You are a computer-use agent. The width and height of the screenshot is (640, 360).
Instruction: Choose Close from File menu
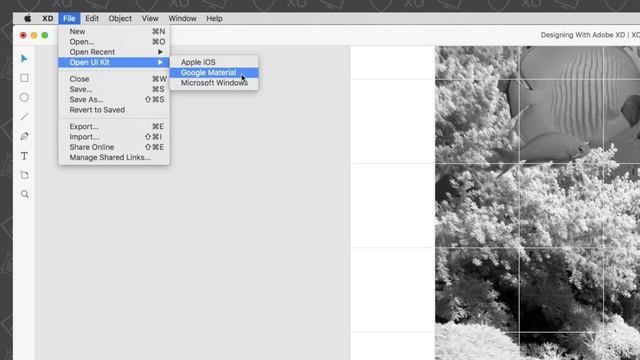pyautogui.click(x=114, y=79)
